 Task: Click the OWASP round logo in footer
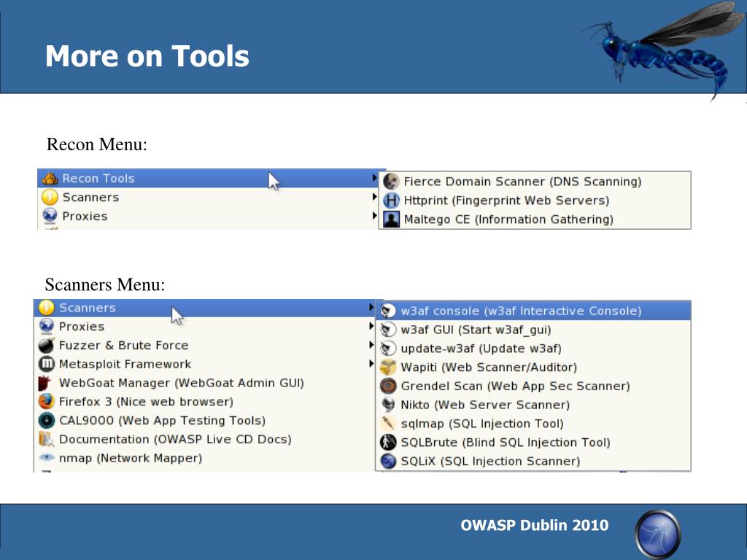pos(658,533)
